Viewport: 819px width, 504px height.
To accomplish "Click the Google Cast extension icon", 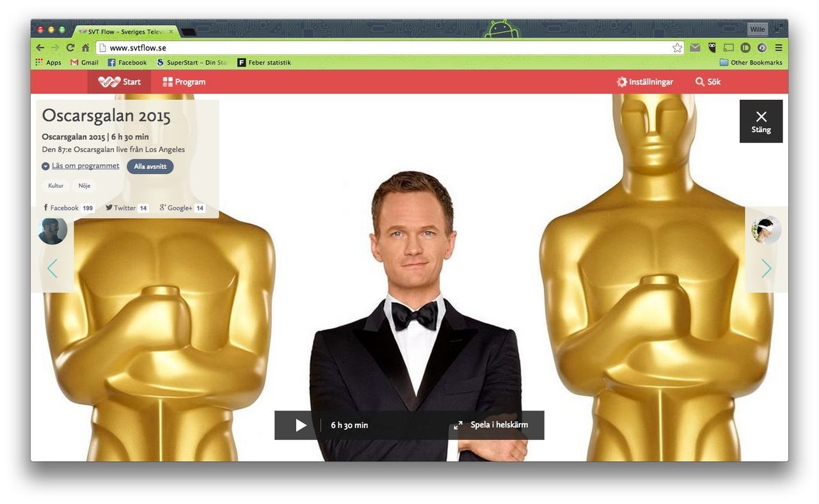I will [x=729, y=48].
